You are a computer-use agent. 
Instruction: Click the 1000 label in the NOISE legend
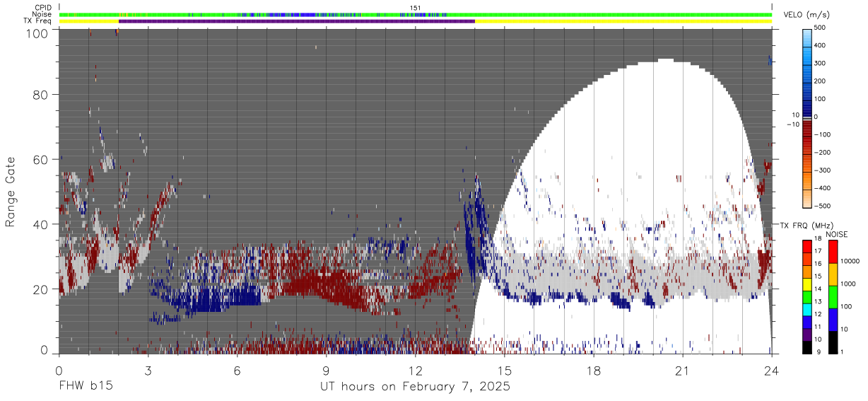[x=850, y=284]
